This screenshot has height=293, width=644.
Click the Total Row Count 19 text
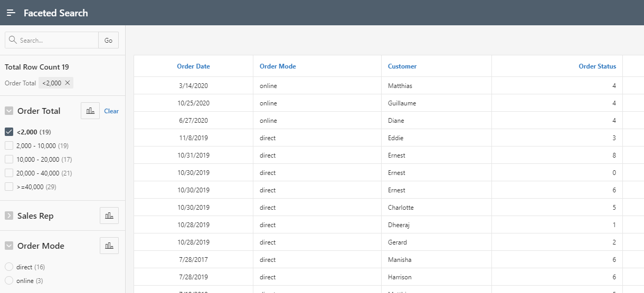37,67
